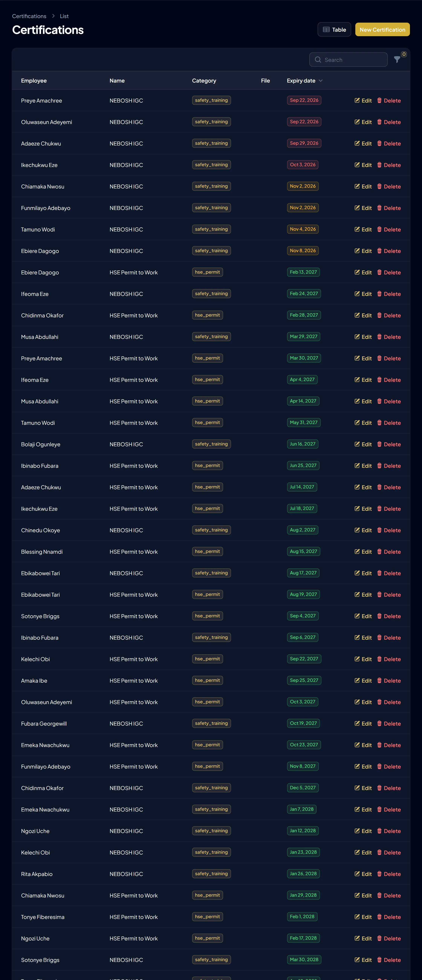Edit Kelechi Obi's HSE Permit to Work
The height and width of the screenshot is (980, 422).
point(363,659)
